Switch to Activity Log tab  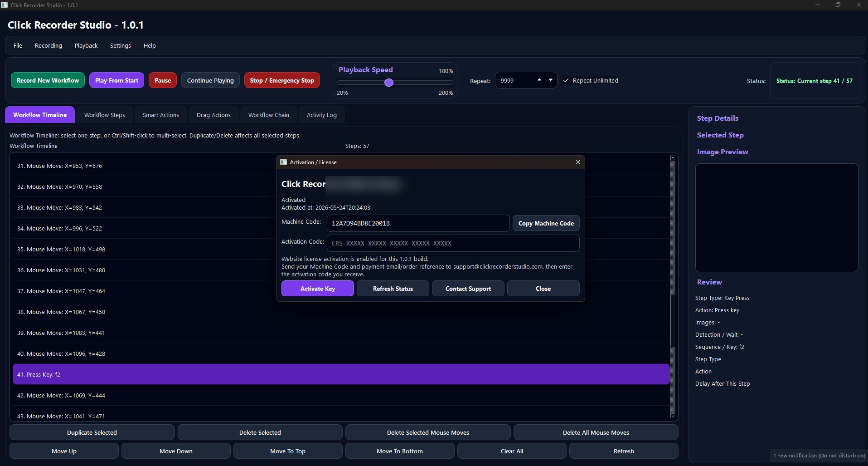pyautogui.click(x=322, y=115)
